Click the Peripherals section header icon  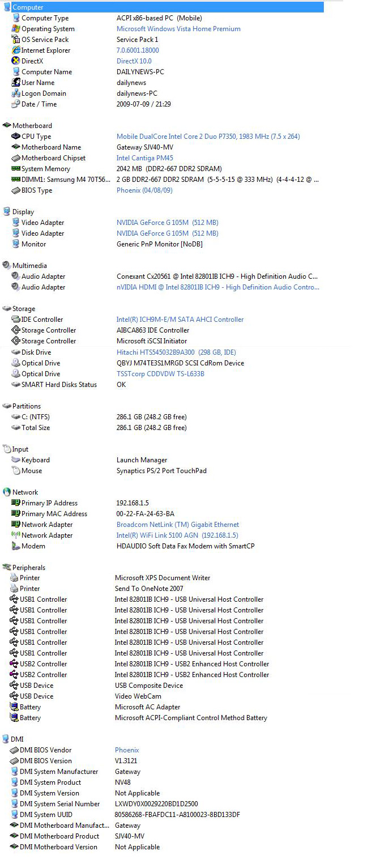[7, 568]
